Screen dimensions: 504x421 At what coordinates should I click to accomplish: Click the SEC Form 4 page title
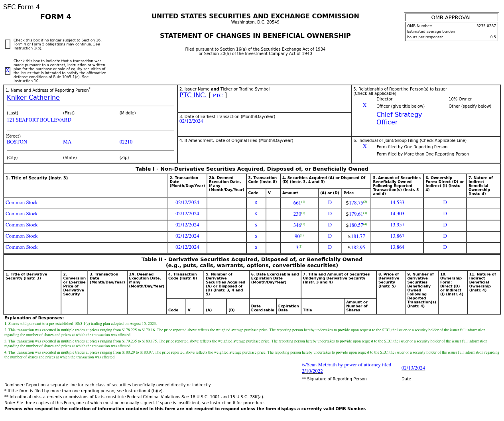coord(22,7)
